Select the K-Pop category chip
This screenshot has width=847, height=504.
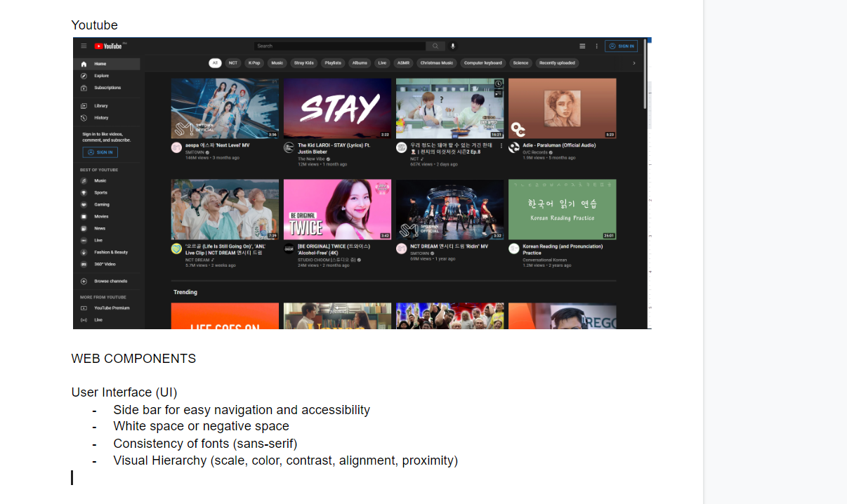pos(254,63)
